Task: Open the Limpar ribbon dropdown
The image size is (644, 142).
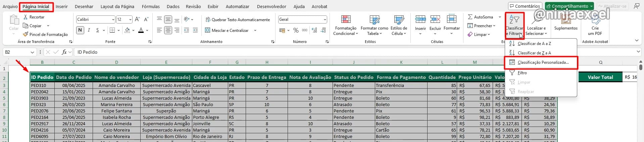Action: point(479,35)
